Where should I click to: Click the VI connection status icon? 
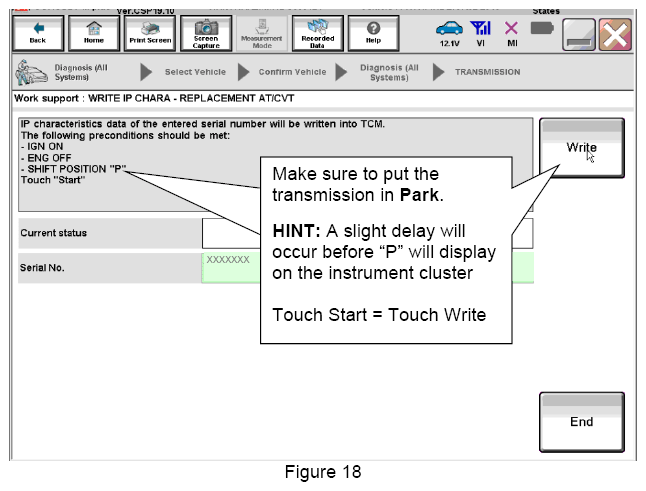point(480,33)
